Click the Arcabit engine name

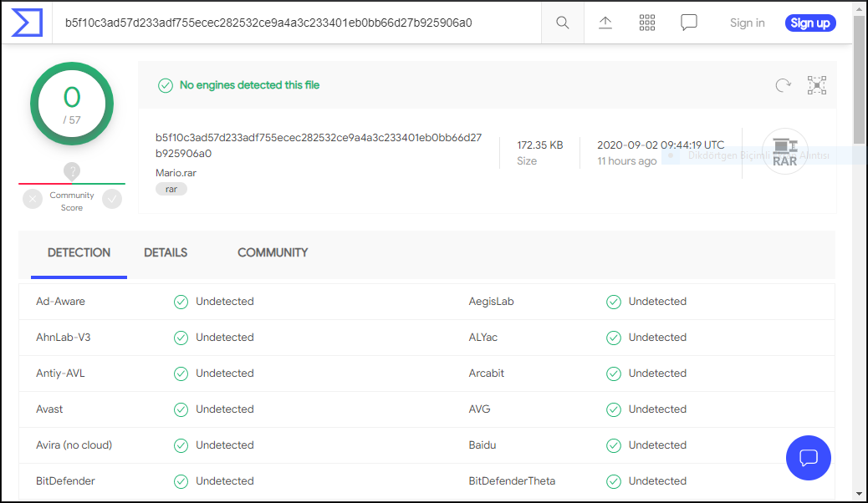point(486,373)
